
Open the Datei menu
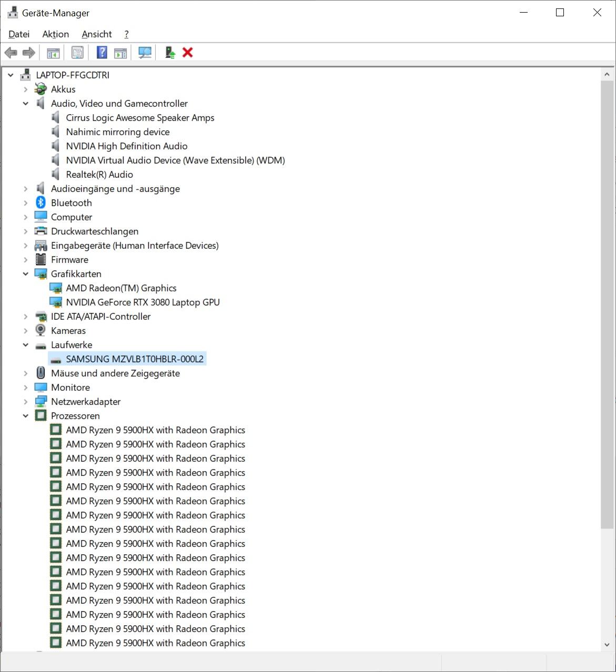pyautogui.click(x=19, y=34)
